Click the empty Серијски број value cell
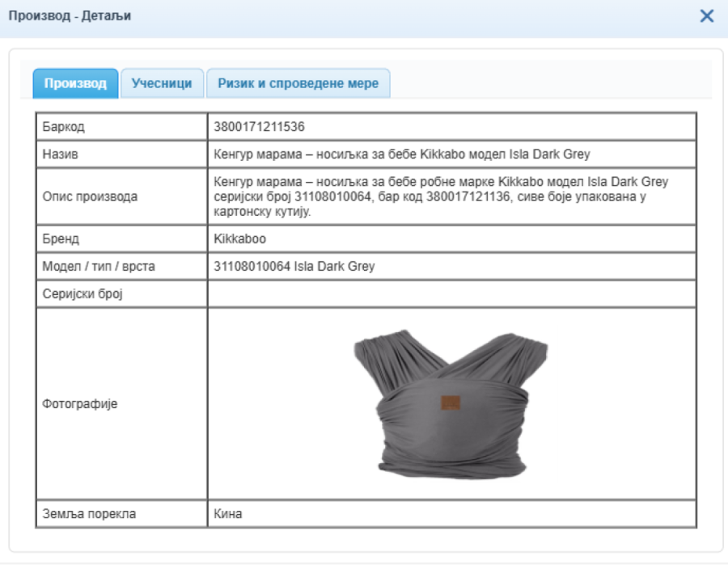728x569 pixels. tap(451, 294)
